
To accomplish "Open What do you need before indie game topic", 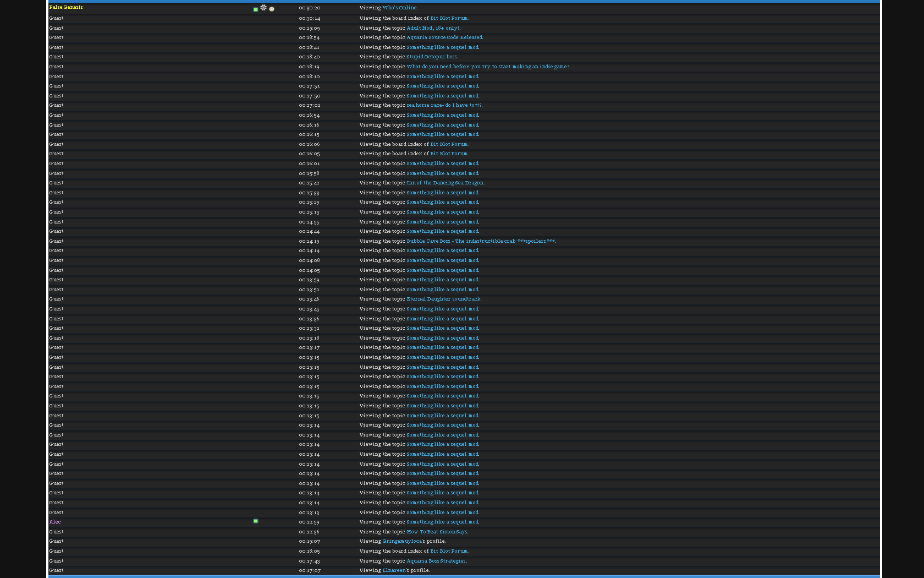I will (488, 67).
